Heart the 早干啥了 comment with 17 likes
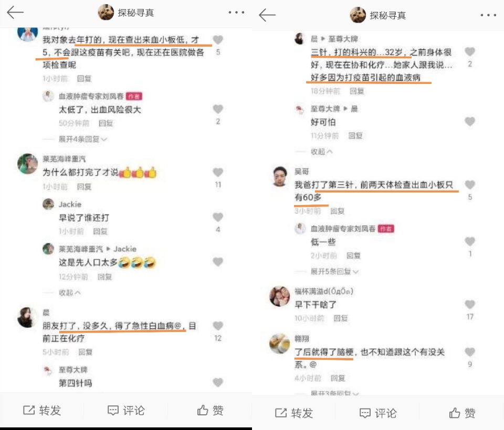This screenshot has height=430, width=504. tap(470, 305)
